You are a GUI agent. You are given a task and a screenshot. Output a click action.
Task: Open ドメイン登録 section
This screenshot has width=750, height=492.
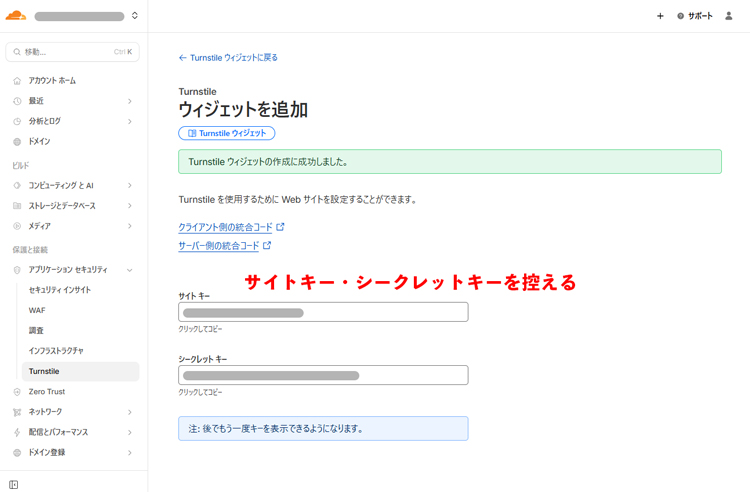[47, 452]
